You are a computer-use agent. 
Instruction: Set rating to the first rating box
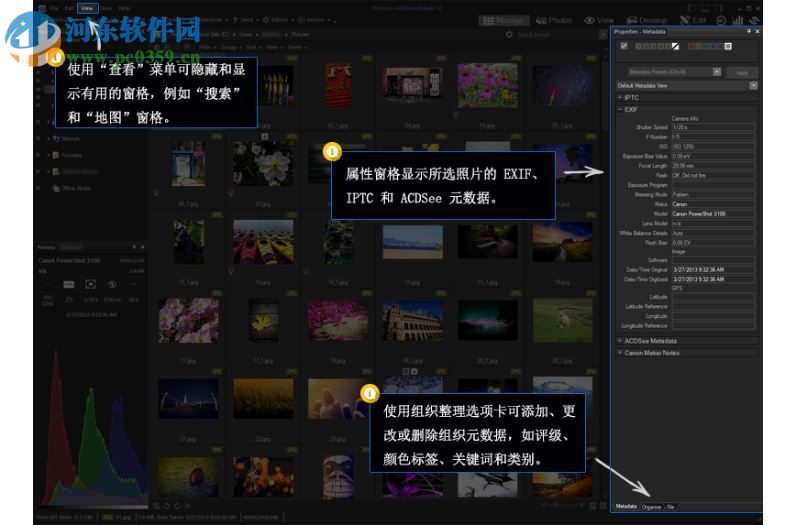[x=639, y=46]
